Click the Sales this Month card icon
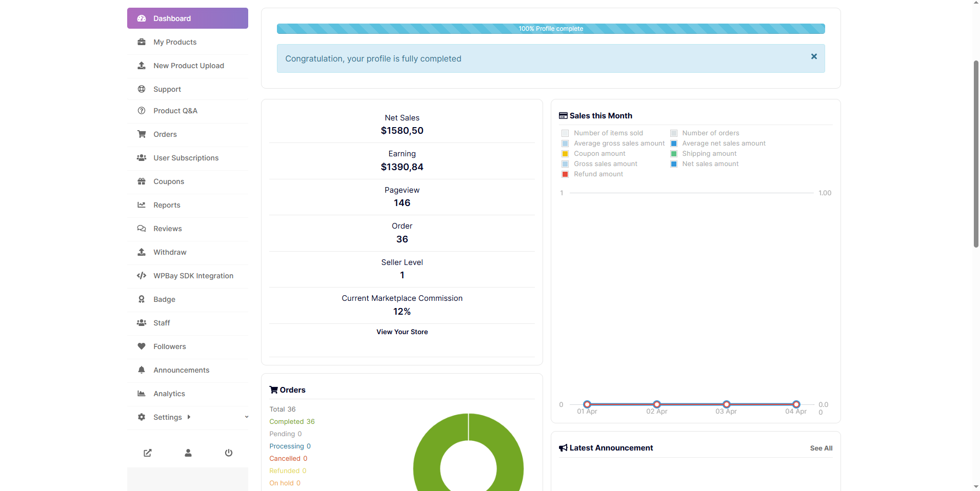Screen dimensions: 980x491 point(563,116)
